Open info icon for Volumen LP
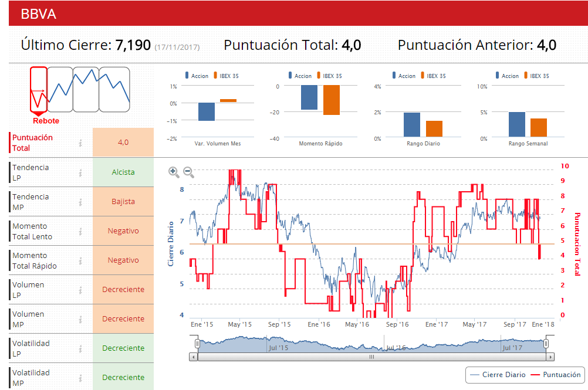Screen dimensions: 588x390 coord(80,290)
